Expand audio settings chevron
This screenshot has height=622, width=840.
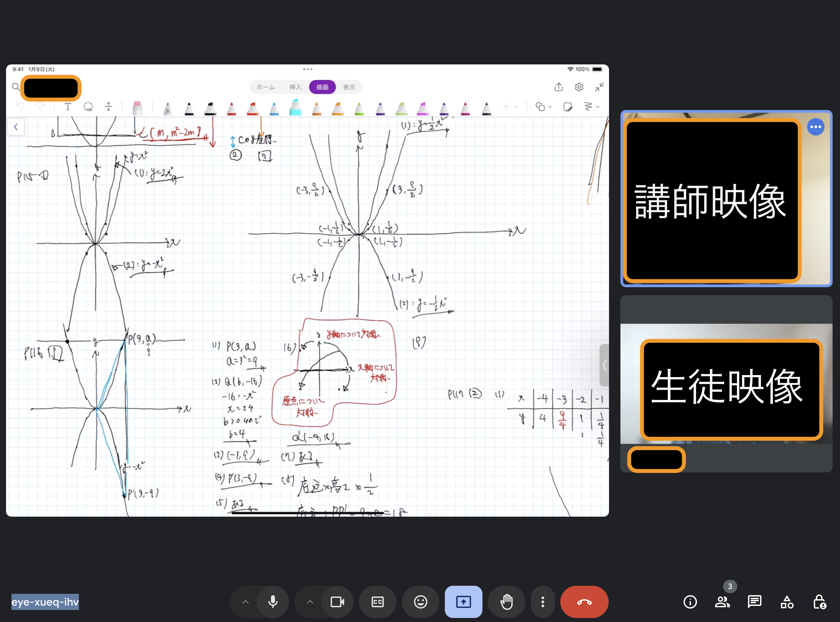click(245, 602)
